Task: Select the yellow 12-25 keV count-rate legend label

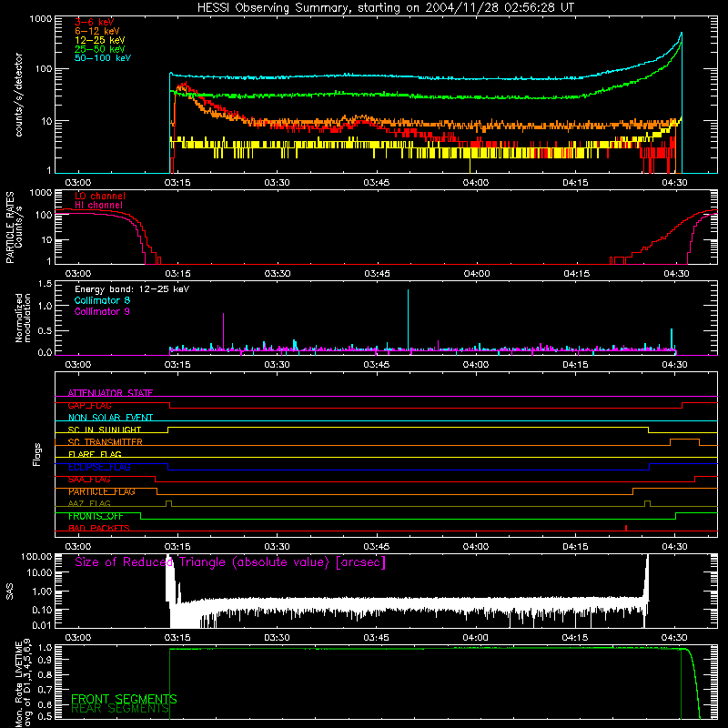Action: [100, 40]
